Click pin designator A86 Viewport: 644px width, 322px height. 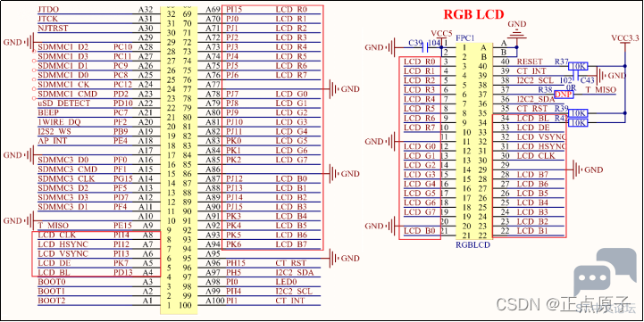pyautogui.click(x=213, y=169)
